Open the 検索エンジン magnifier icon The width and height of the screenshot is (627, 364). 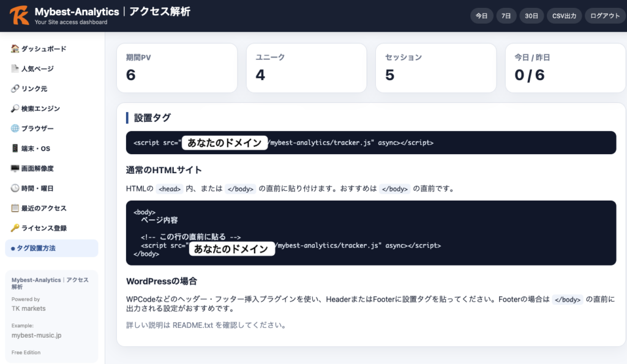[x=15, y=109]
